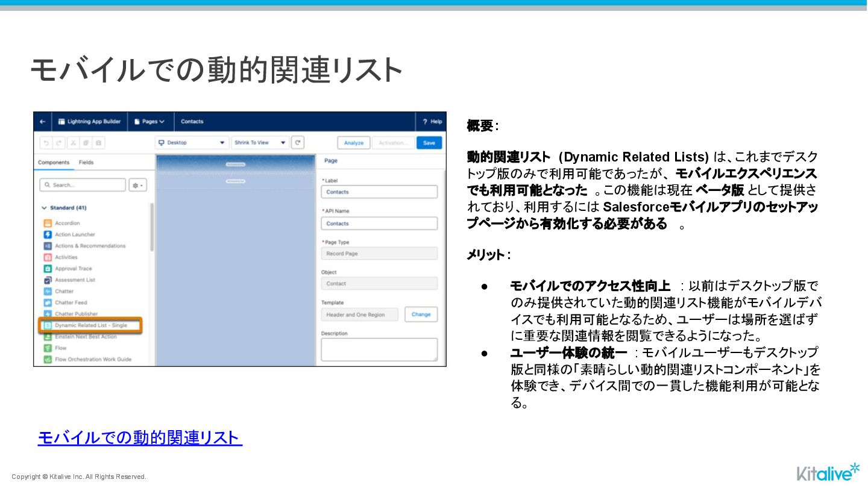Select the Flow component icon
Screen dimensions: 868x488
(48, 348)
